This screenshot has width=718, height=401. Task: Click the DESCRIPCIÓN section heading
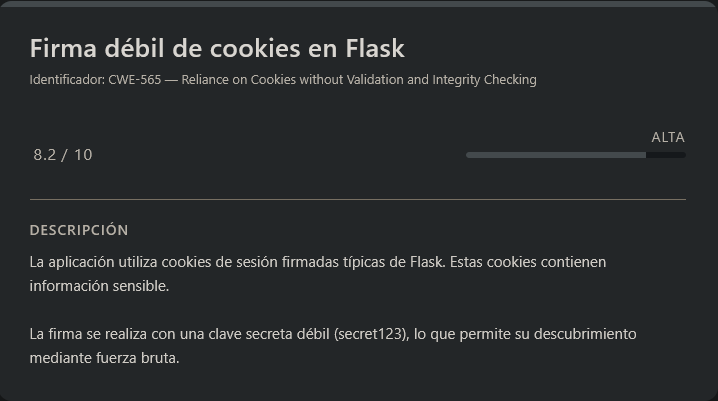pos(79,230)
